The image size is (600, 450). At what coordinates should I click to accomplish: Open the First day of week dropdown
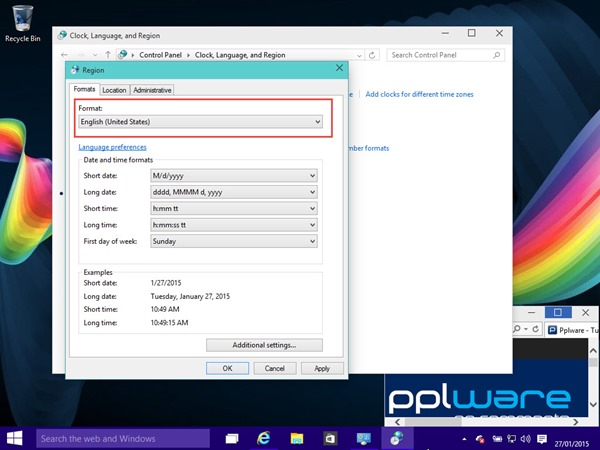tap(234, 241)
